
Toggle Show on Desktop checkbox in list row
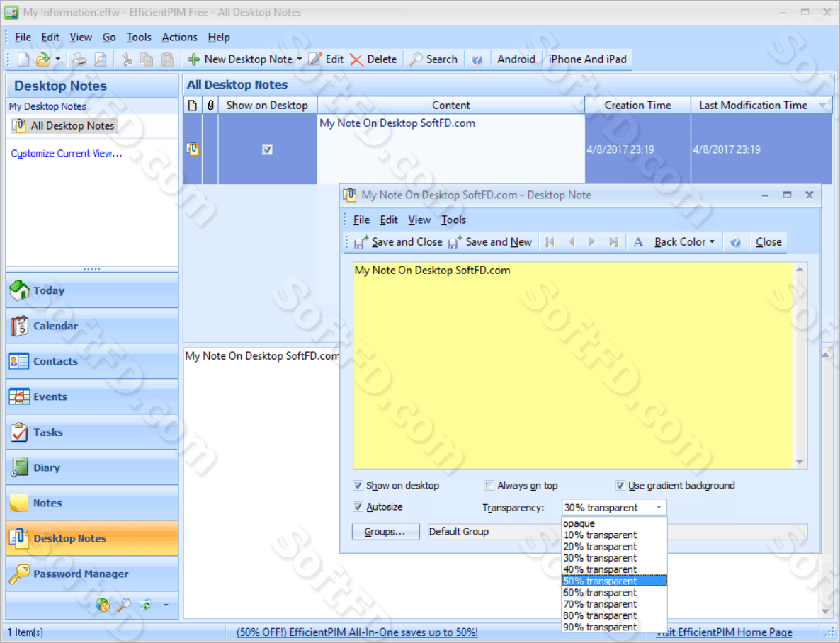(x=267, y=149)
